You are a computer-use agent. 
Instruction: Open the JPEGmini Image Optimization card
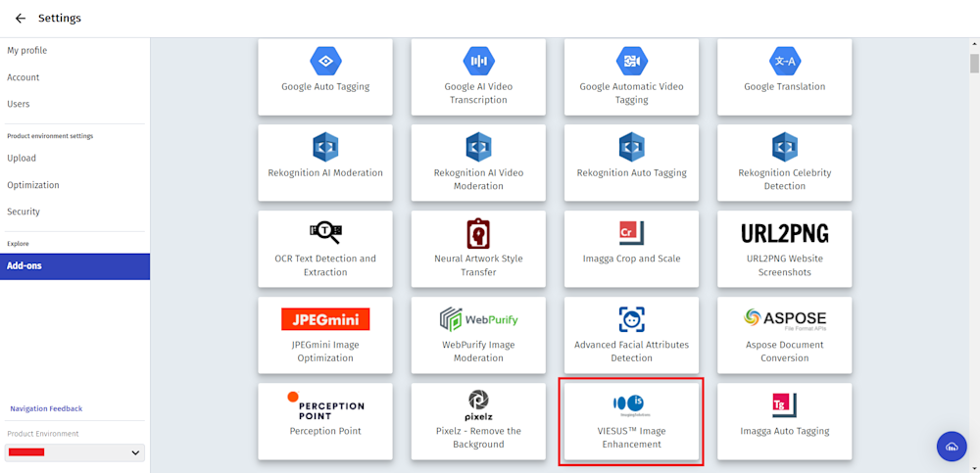click(x=325, y=335)
